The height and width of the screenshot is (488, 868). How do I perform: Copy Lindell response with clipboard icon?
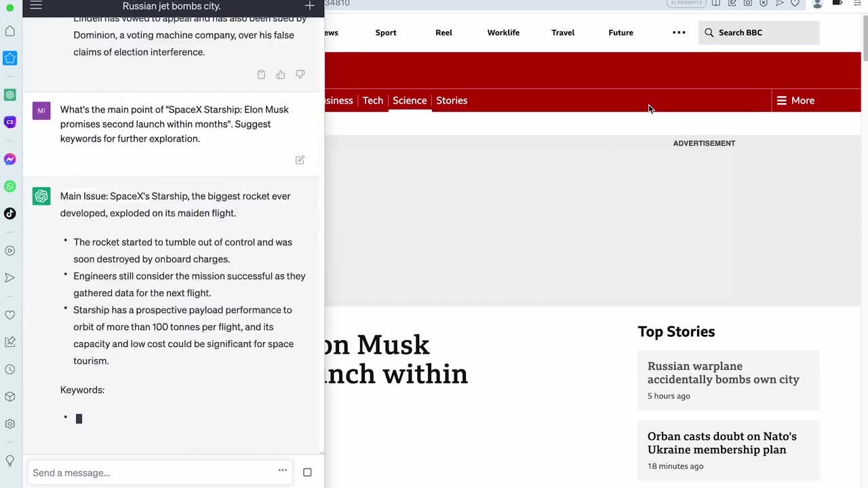[x=261, y=75]
